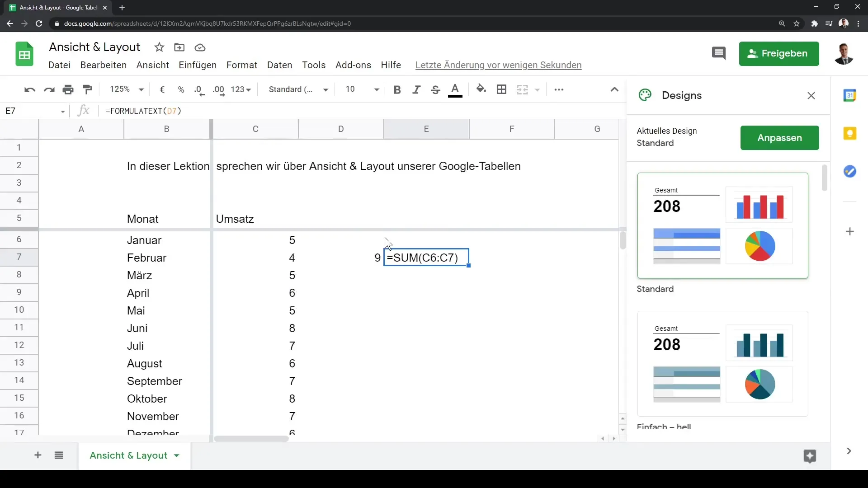Toggle the formula bar collapse arrow
The width and height of the screenshot is (868, 488).
615,89
